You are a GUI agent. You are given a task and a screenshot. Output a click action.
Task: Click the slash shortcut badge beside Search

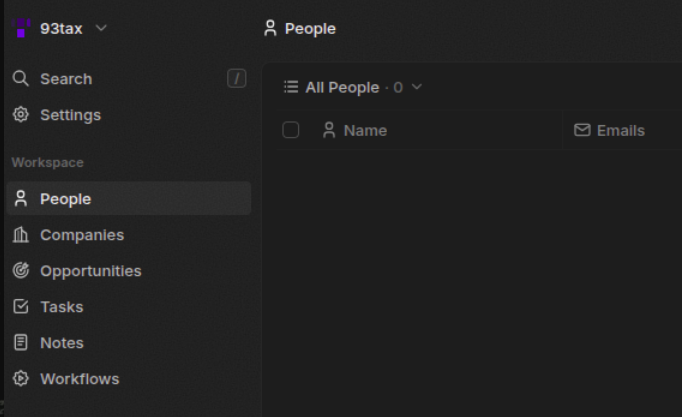click(x=237, y=79)
